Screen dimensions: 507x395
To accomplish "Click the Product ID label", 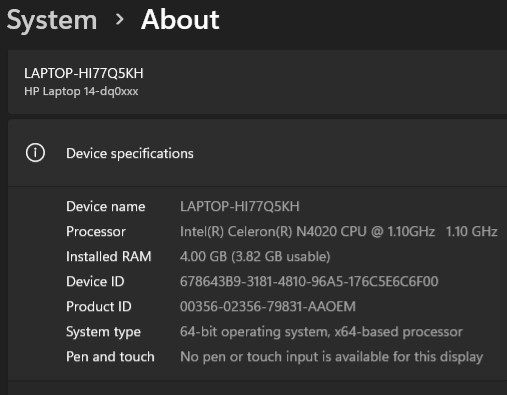I will (99, 307).
